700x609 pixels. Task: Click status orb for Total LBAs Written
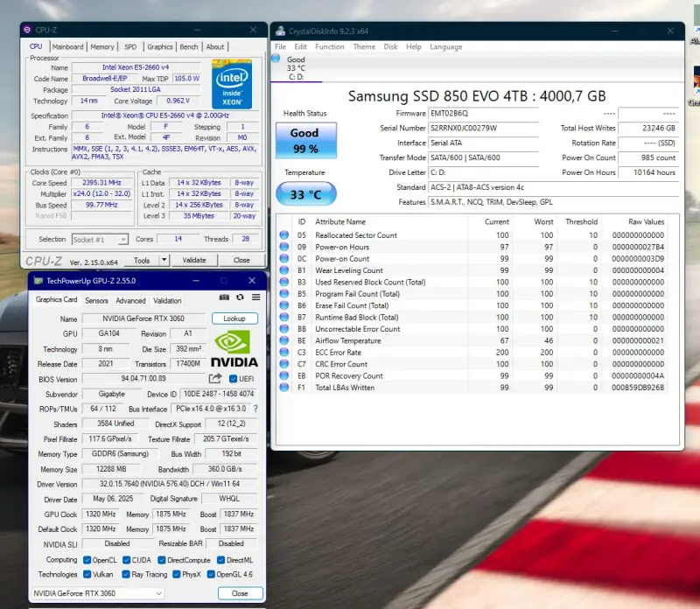coord(283,387)
